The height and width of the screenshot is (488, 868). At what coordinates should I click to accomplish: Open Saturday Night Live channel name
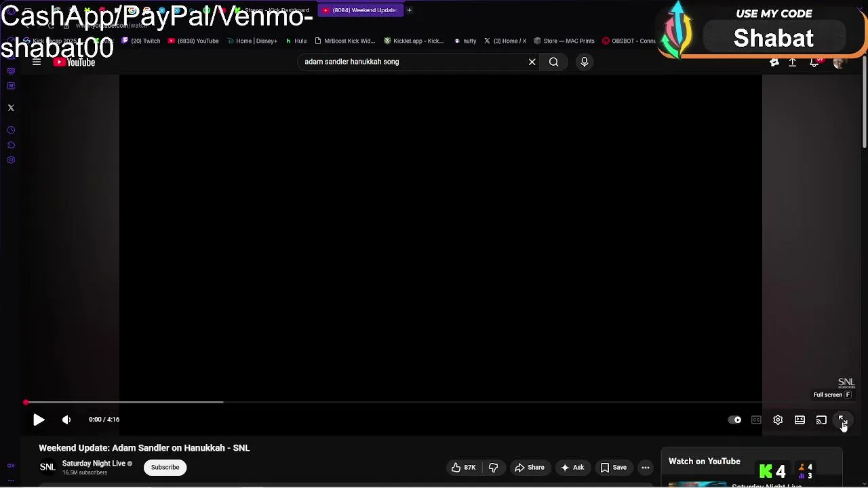94,464
